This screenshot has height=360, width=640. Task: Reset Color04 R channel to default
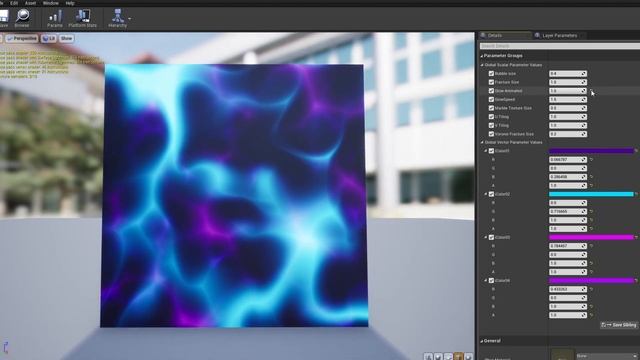click(x=591, y=289)
